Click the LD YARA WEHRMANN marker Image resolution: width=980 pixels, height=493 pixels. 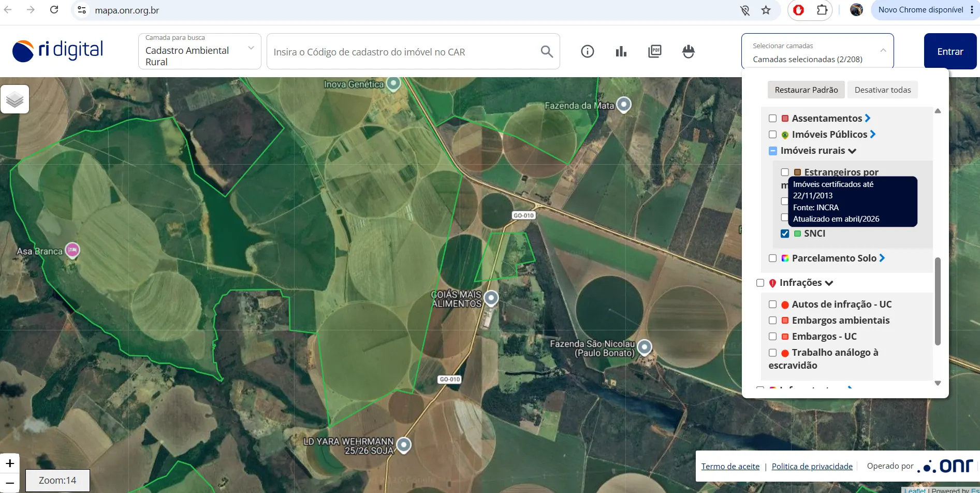(x=404, y=445)
